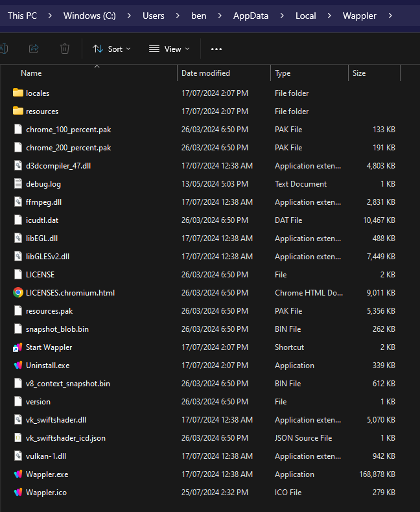Expand chevron after Wappler breadcrumb
This screenshot has height=512, width=420.
tap(390, 16)
